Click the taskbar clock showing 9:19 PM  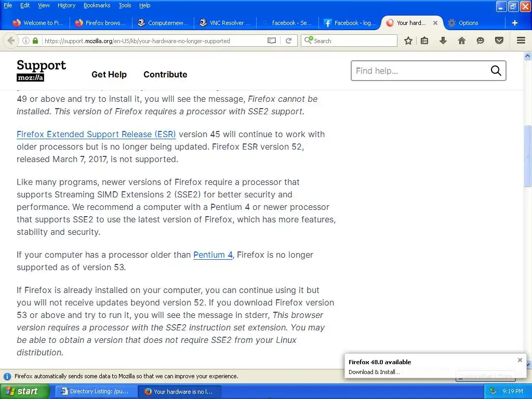pyautogui.click(x=513, y=391)
